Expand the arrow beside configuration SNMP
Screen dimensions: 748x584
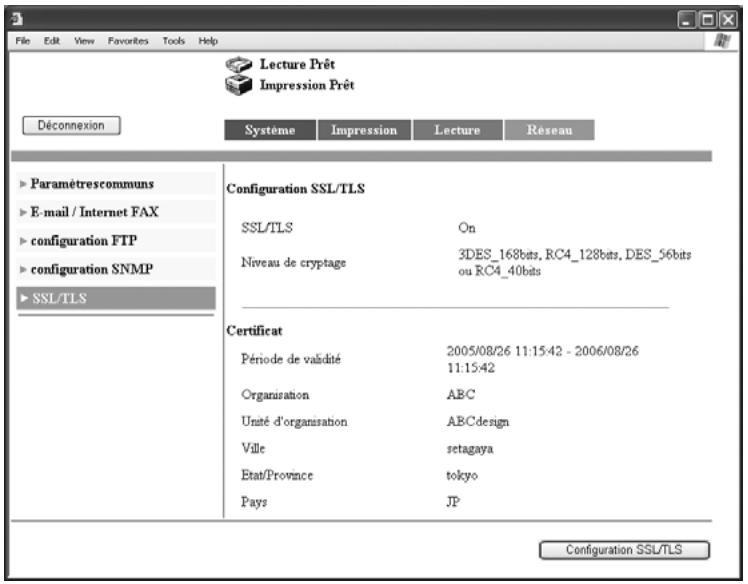pos(23,270)
